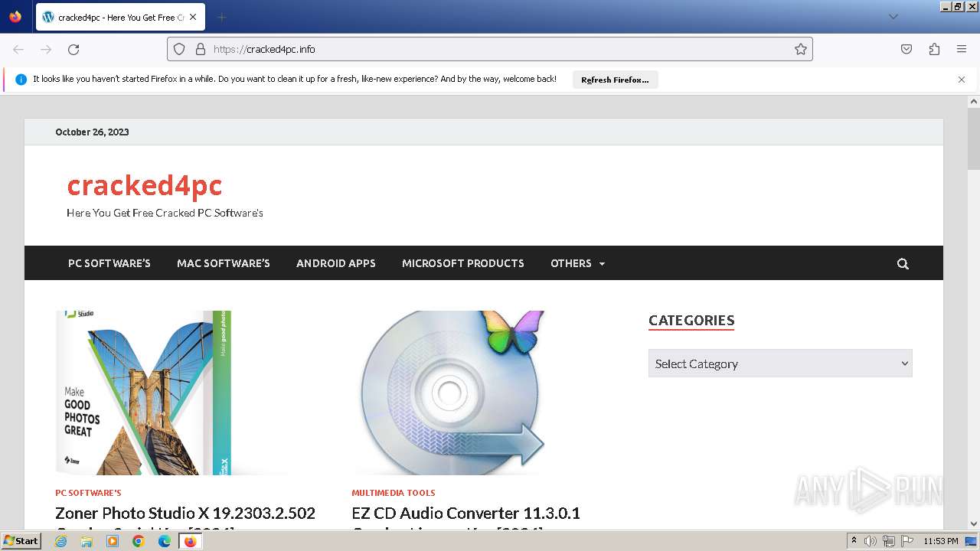Dismiss the Firefox refresh notification bar

[962, 80]
